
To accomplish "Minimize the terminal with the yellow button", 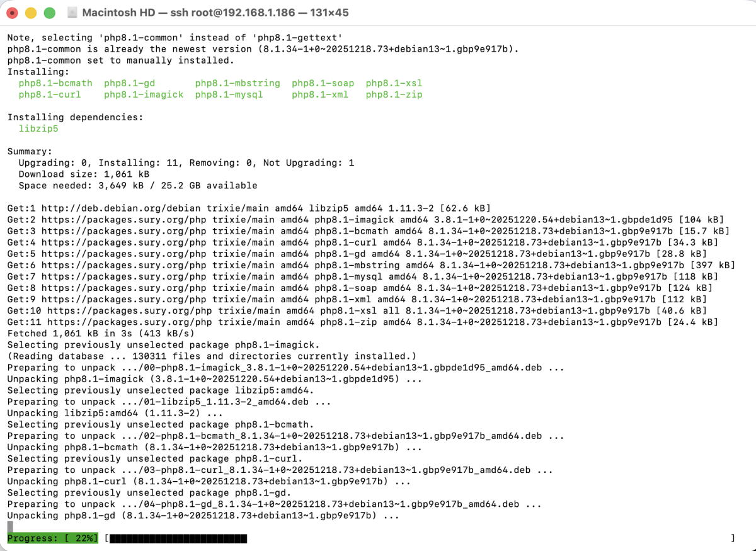I will [x=30, y=13].
